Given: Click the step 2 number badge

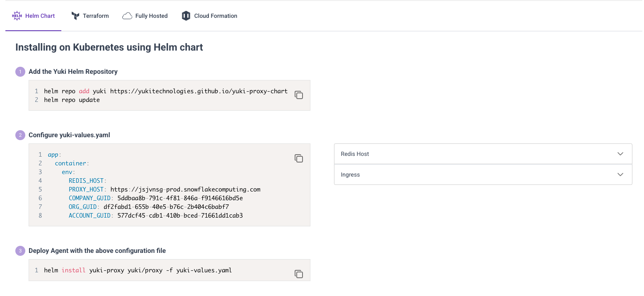Looking at the screenshot, I should coord(20,135).
